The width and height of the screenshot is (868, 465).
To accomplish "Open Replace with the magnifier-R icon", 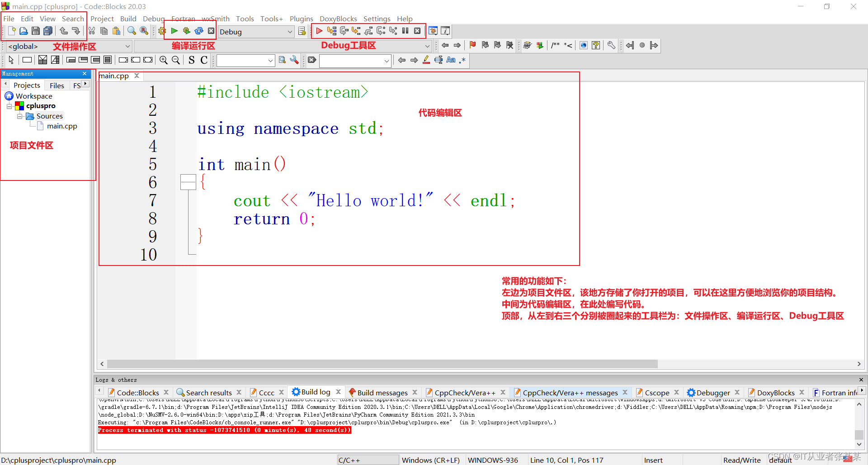I will [144, 31].
